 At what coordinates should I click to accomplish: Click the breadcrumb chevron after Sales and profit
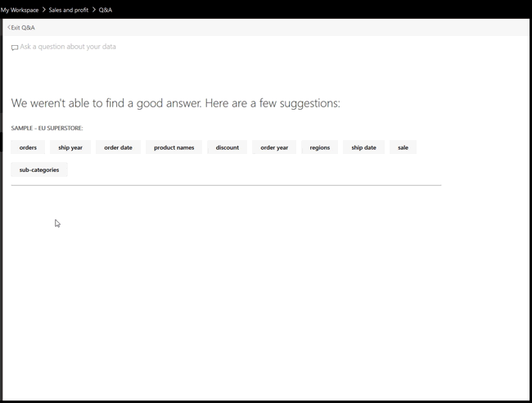click(93, 10)
